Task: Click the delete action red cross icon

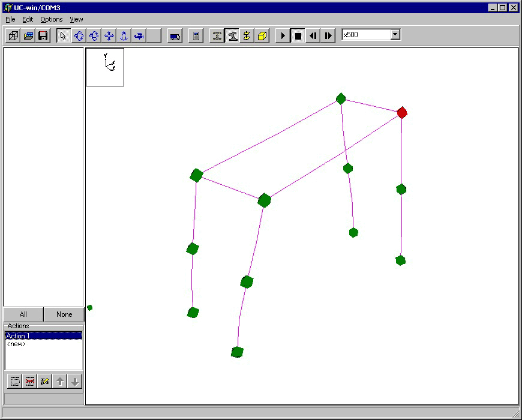Action: click(x=30, y=381)
